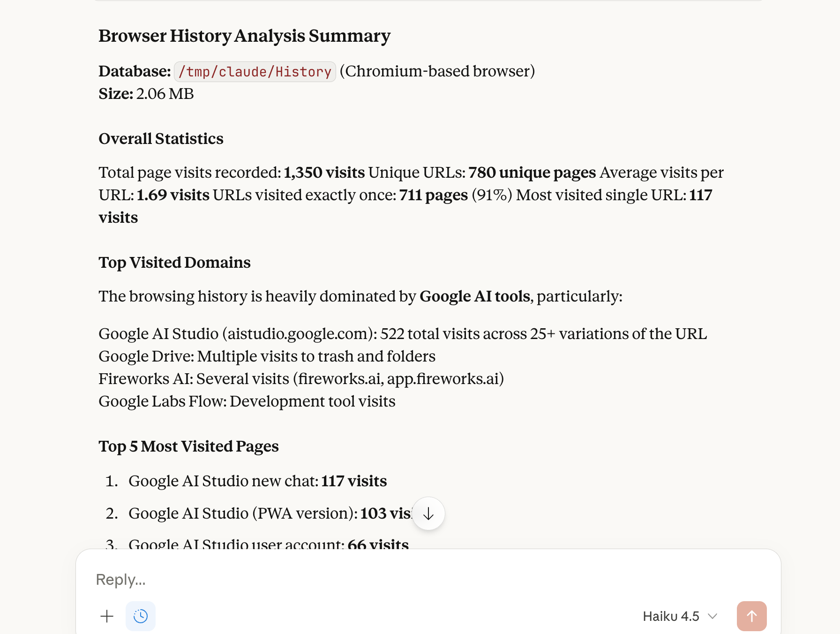Click the Google Drive trash visits line
This screenshot has width=840, height=634.
(x=266, y=356)
